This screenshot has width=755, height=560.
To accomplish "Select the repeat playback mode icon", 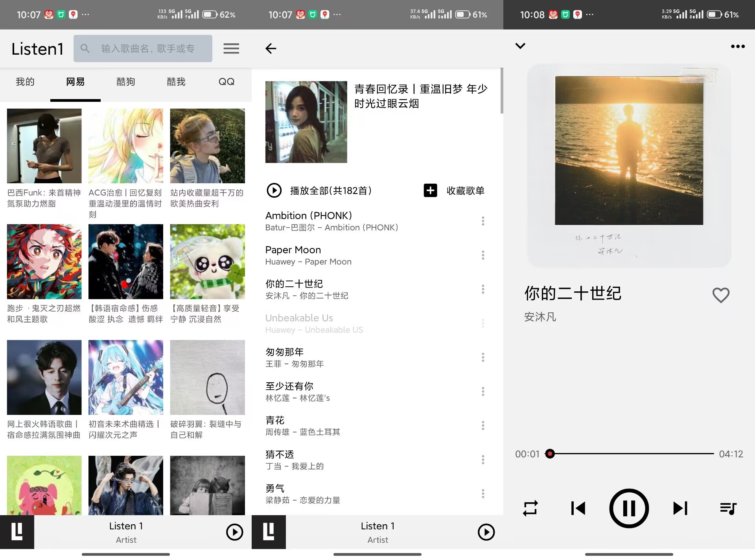I will tap(530, 508).
